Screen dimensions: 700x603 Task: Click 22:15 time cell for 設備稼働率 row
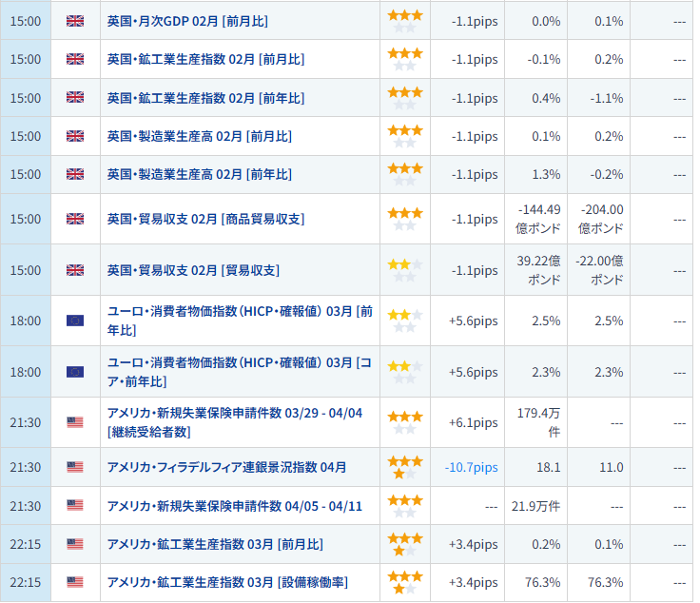[x=25, y=582]
